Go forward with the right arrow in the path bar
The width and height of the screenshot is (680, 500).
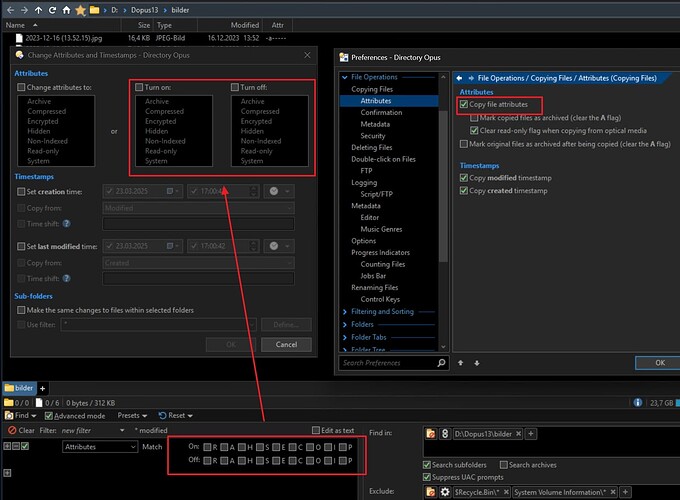pos(24,10)
